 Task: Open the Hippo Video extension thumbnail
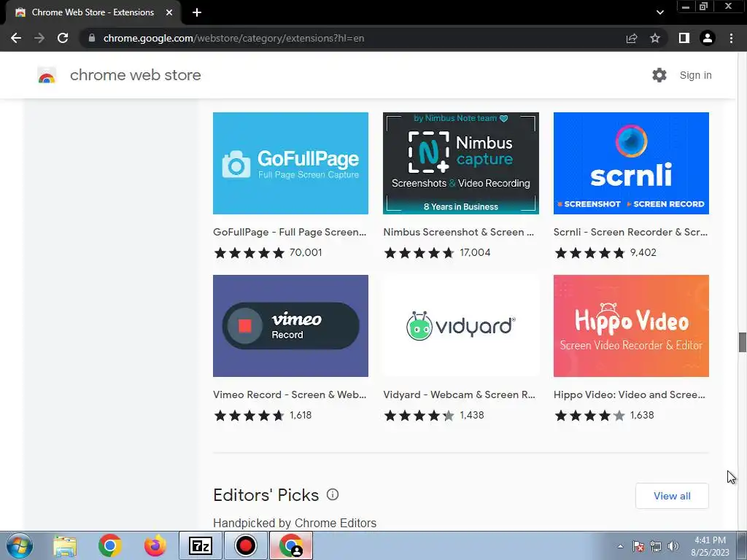(x=631, y=326)
